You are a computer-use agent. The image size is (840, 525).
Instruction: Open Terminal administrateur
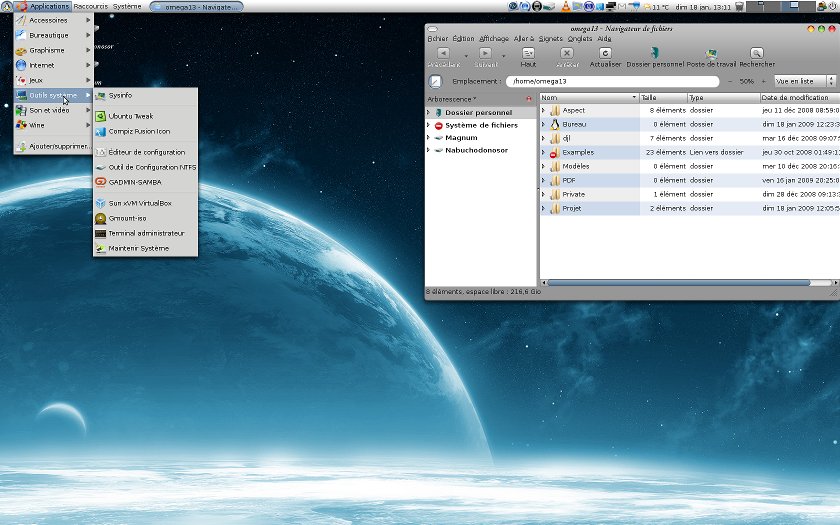(x=146, y=233)
